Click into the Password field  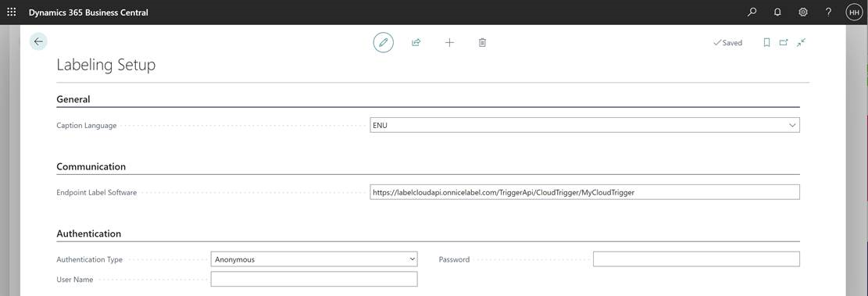tap(696, 259)
